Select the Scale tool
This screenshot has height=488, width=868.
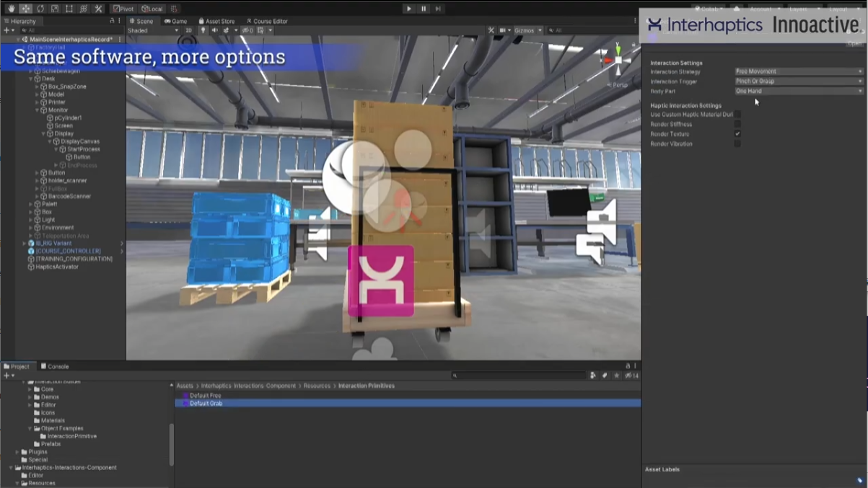[x=55, y=9]
